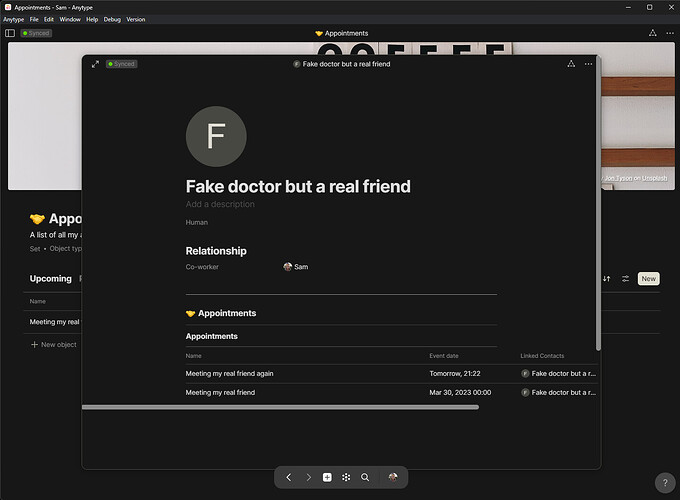Open the Appointments set link
Viewport: 680px width, 500px height.
(x=221, y=313)
